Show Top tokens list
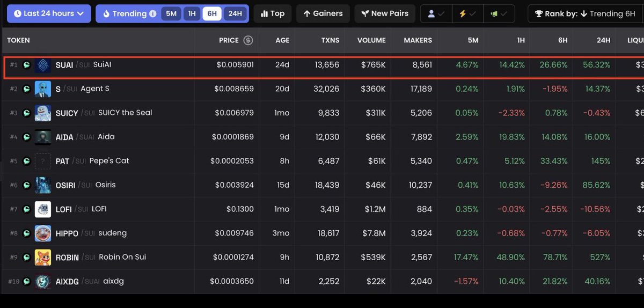The width and height of the screenshot is (644, 308). [x=273, y=13]
